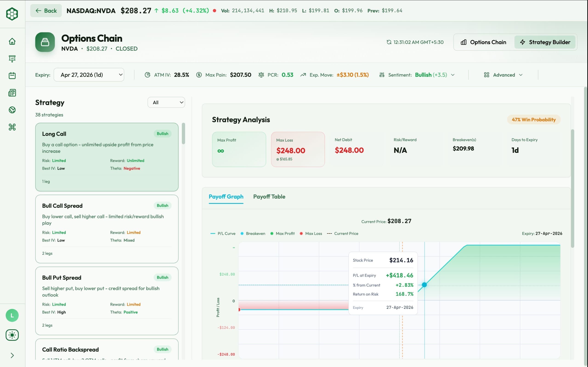Click the Advanced grid icon

(x=486, y=75)
